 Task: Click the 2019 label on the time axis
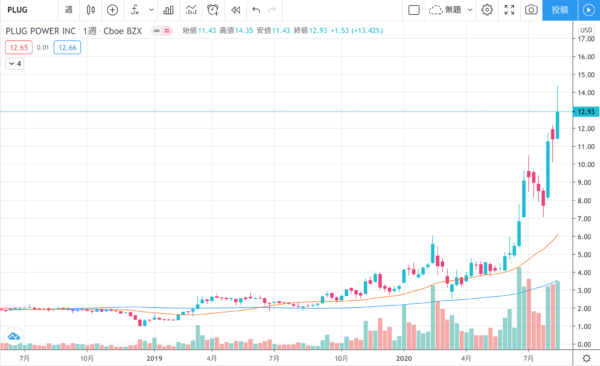pos(154,358)
